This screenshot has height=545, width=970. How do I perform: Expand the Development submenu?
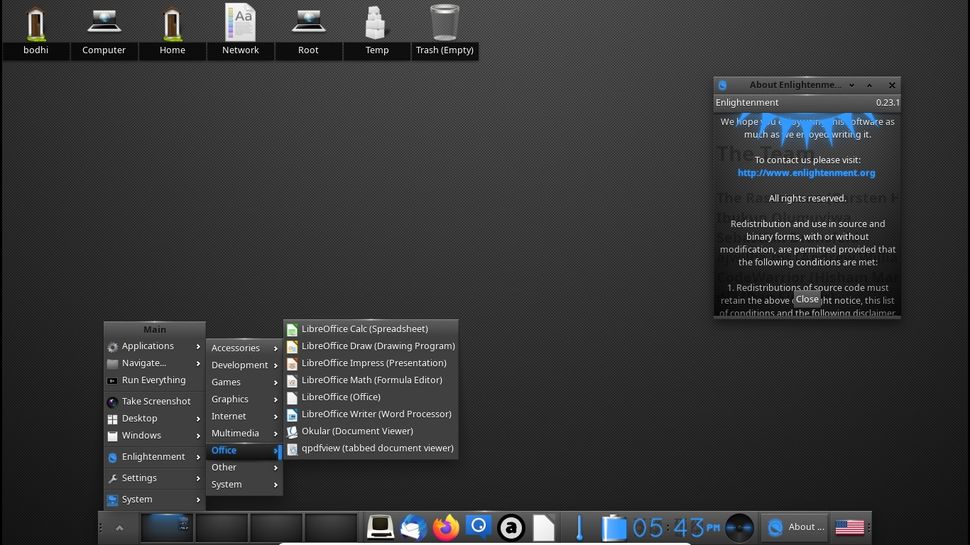[244, 365]
